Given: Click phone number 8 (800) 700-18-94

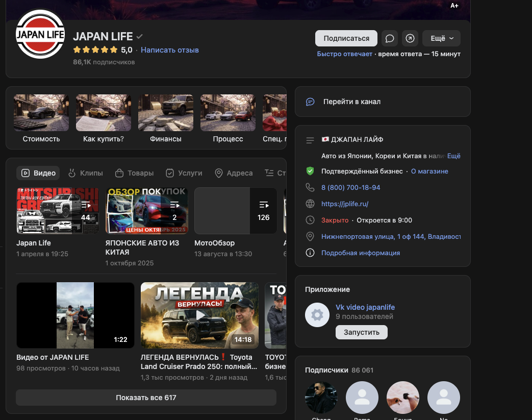Looking at the screenshot, I should tap(351, 187).
